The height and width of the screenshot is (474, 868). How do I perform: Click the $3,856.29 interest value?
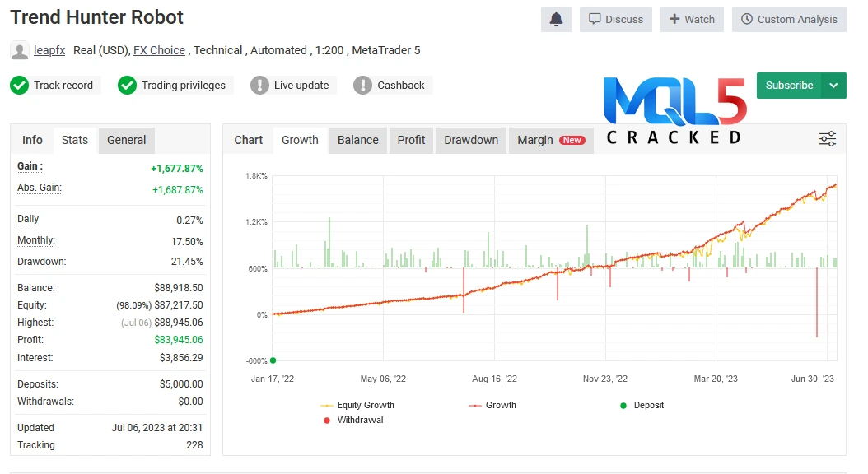pyautogui.click(x=181, y=358)
